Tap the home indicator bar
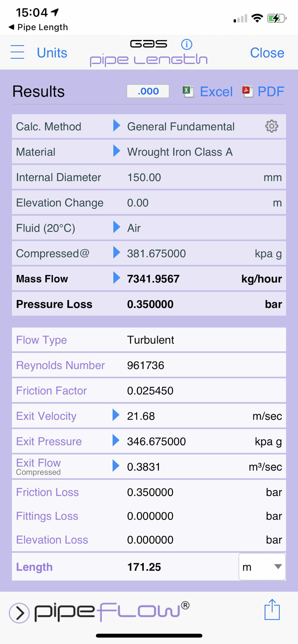Screen dimensions: 298x644 tap(149, 636)
